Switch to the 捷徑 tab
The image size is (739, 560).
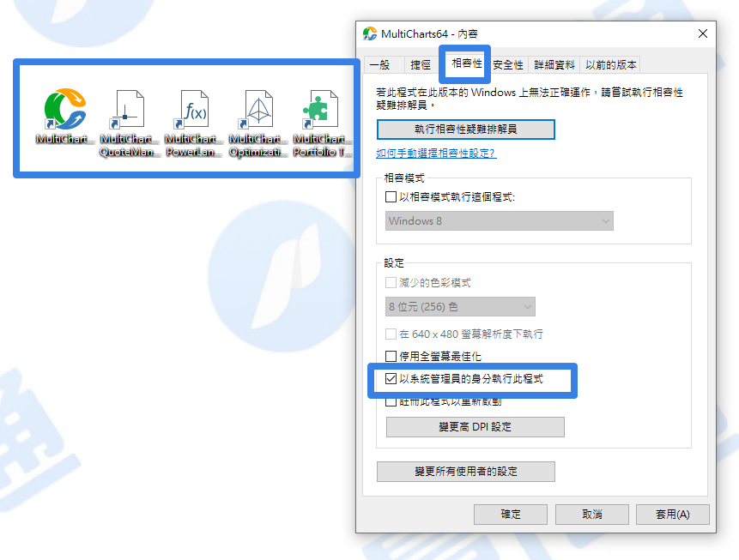(x=421, y=65)
